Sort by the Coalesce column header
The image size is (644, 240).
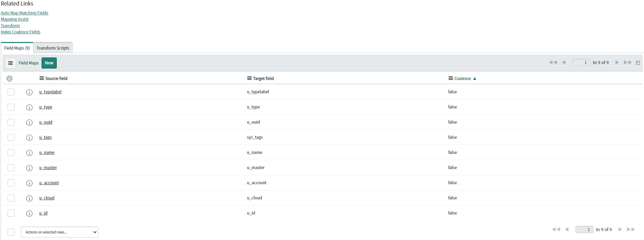[462, 79]
